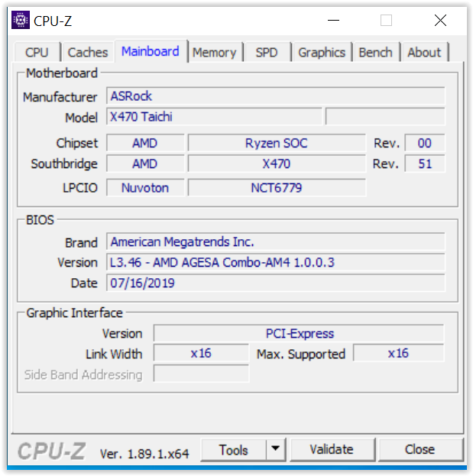Click the BIOS version L3.46 field
The image size is (473, 476).
click(x=276, y=262)
